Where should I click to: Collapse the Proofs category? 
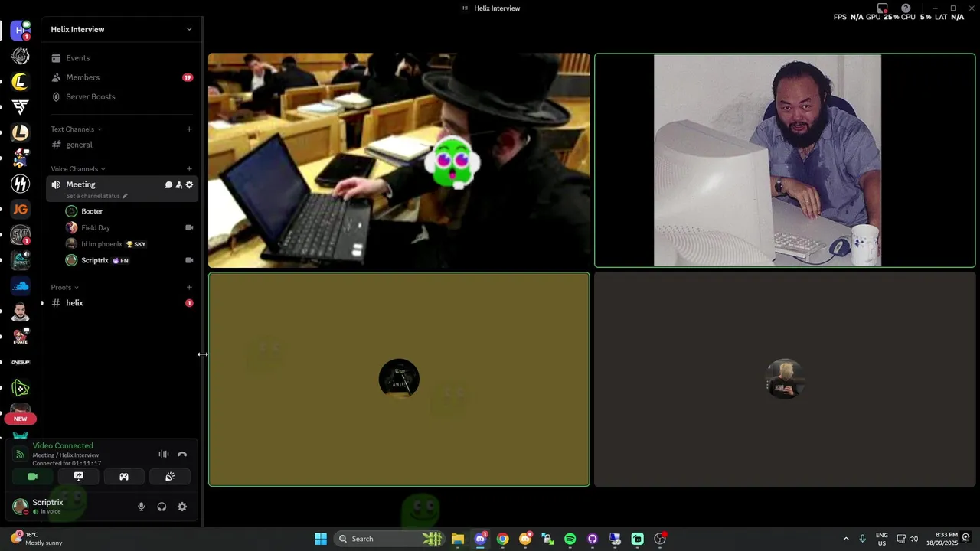(x=64, y=288)
